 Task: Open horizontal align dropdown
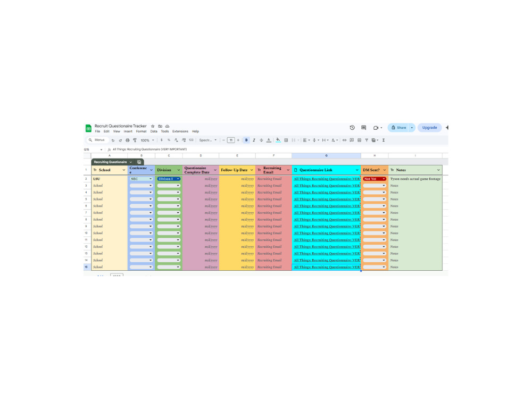pos(306,140)
